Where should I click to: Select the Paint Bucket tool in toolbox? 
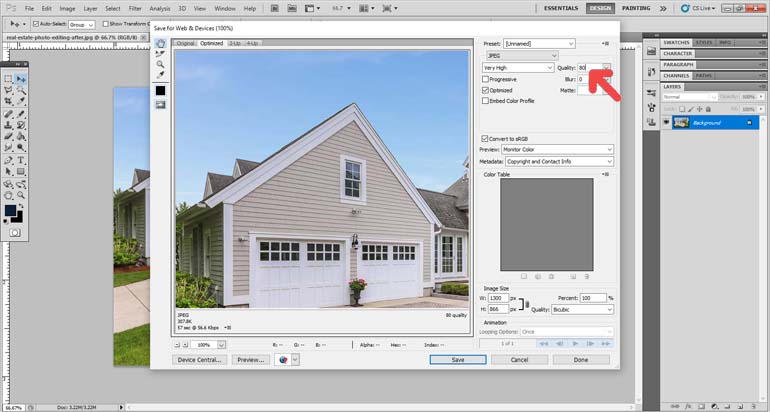tap(21, 136)
